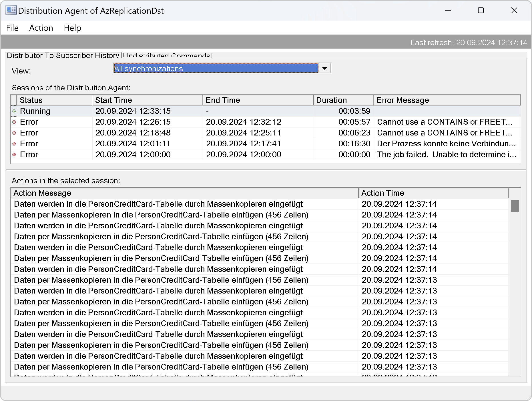Open the View dropdown arrow

coord(324,68)
